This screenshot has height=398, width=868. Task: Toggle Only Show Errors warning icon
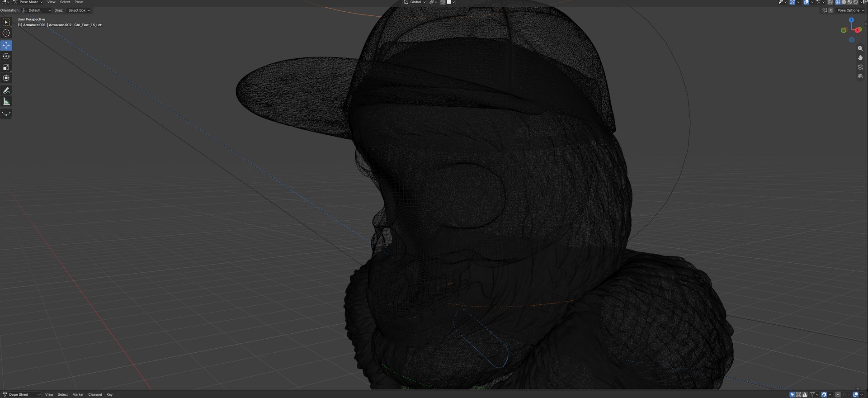pyautogui.click(x=805, y=394)
